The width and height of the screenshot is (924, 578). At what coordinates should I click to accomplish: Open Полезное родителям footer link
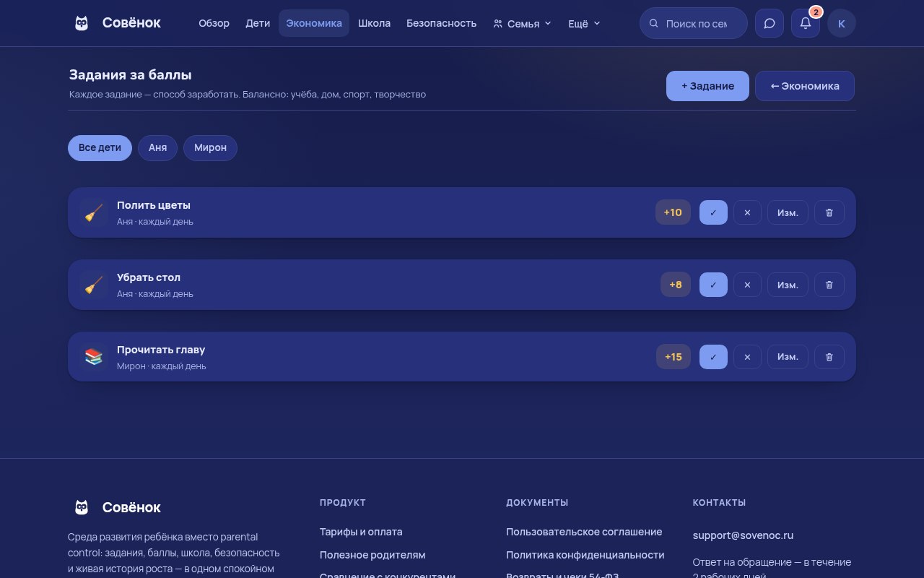click(x=372, y=555)
